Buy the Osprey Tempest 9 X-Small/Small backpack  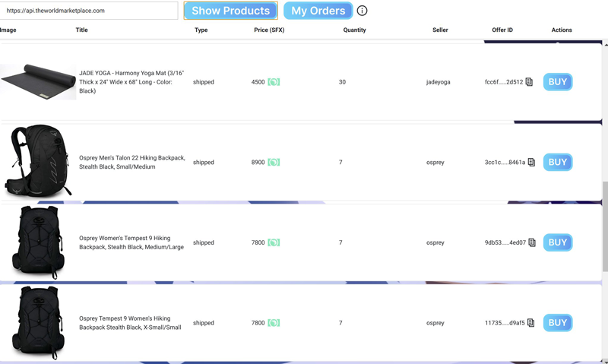pyautogui.click(x=558, y=322)
